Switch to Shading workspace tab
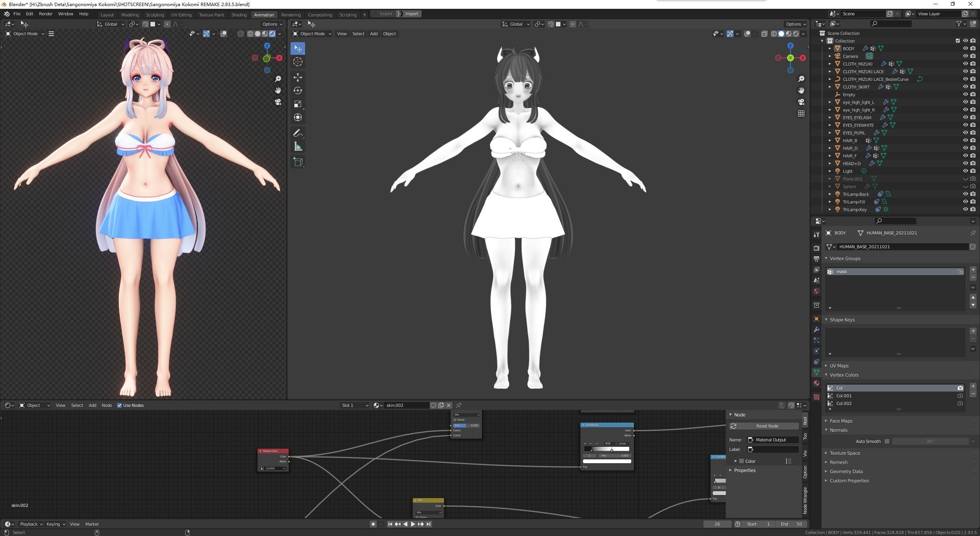The height and width of the screenshot is (536, 980). click(239, 15)
